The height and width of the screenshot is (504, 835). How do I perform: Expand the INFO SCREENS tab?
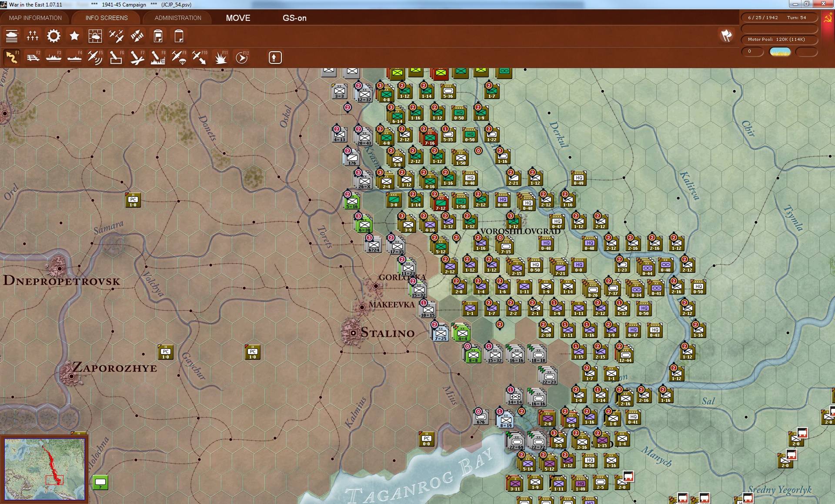(107, 18)
